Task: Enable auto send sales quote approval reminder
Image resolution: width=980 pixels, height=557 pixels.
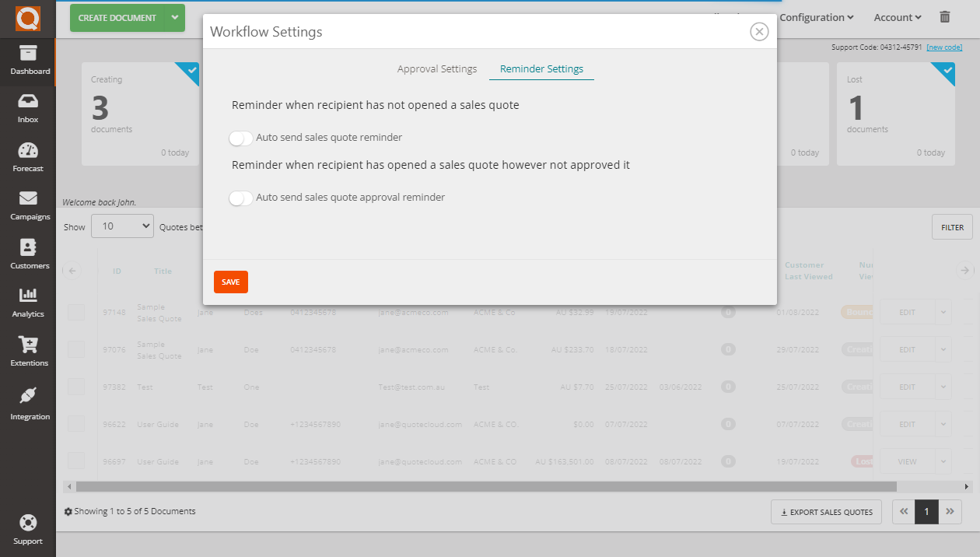Action: pos(241,197)
